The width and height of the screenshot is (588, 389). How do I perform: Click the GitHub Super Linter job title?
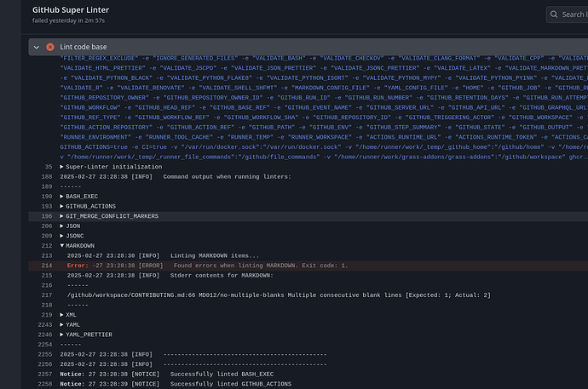[x=71, y=10]
